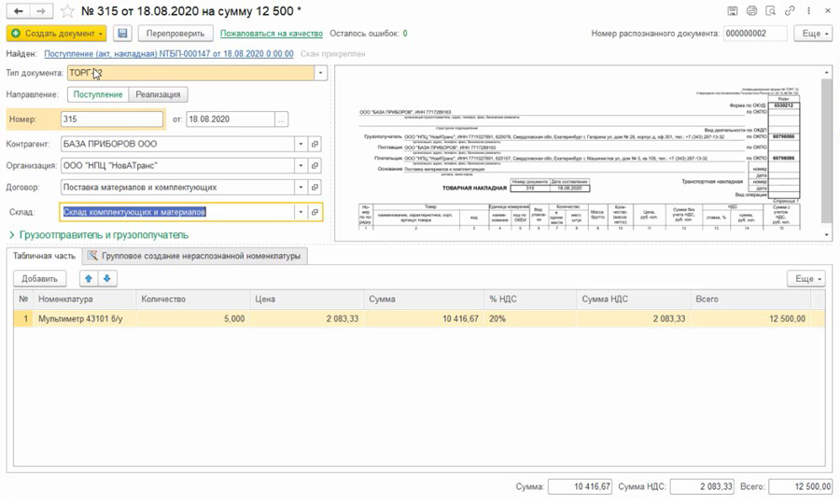
Task: Select the Табличная часть tab
Action: [43, 256]
